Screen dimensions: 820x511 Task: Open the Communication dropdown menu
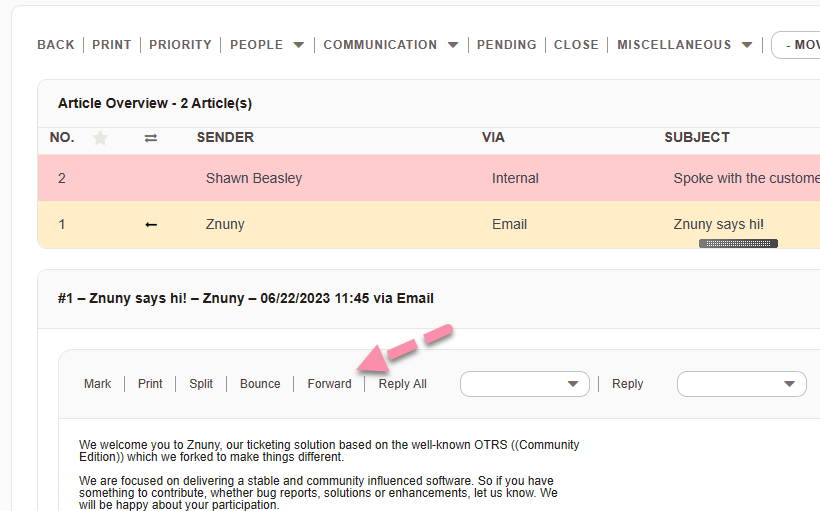point(391,45)
